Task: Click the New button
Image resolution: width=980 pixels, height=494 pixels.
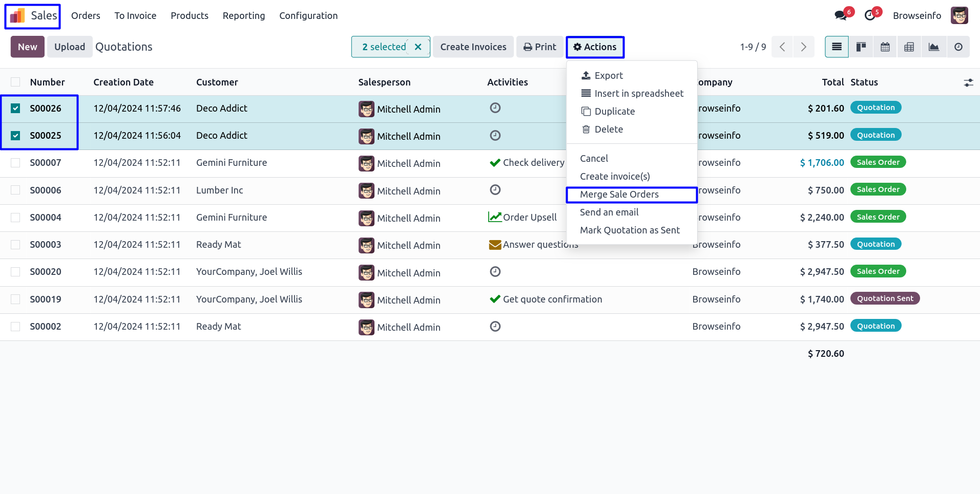Action: [28, 47]
